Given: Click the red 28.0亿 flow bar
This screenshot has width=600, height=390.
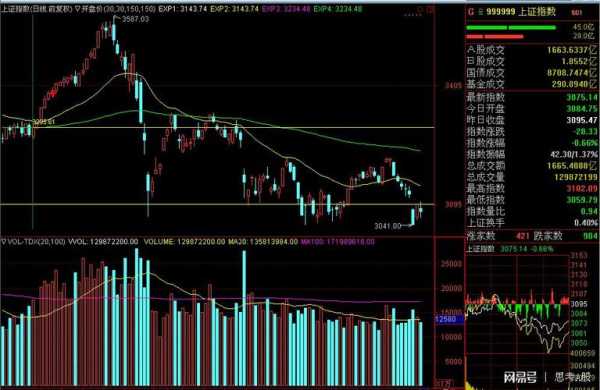Looking at the screenshot, I should (x=495, y=37).
